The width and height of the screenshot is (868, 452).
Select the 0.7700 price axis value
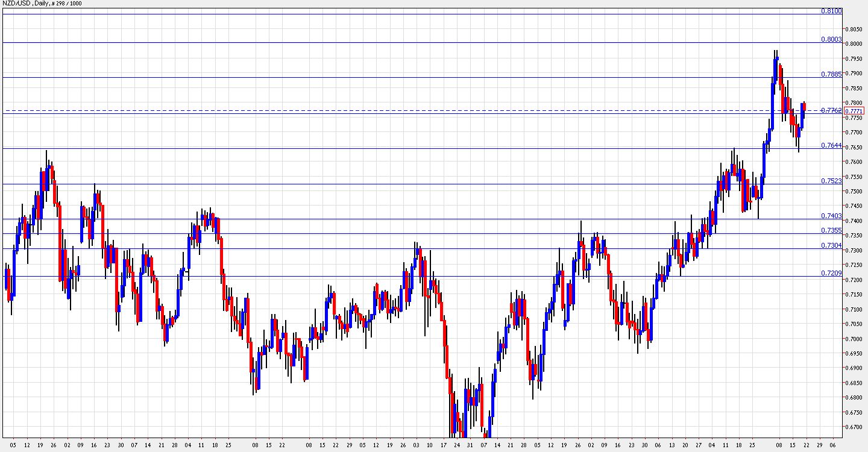[x=854, y=132]
